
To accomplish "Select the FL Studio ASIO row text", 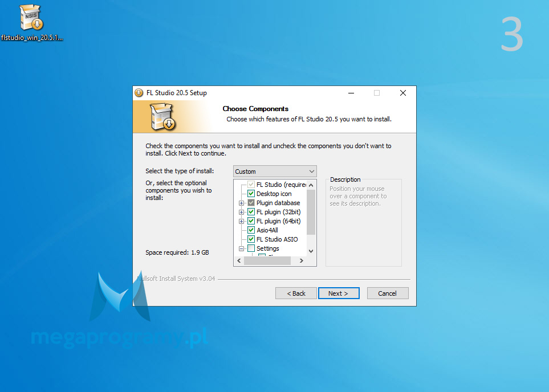I will coord(277,239).
